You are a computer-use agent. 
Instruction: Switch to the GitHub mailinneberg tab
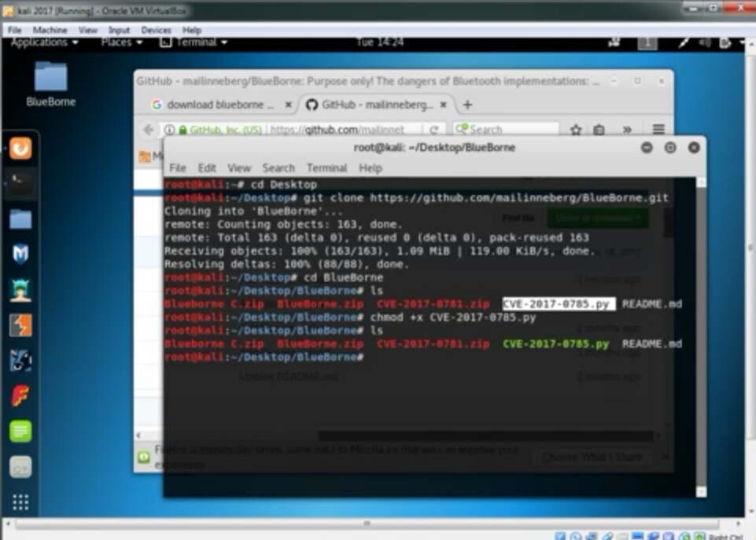coord(376,105)
